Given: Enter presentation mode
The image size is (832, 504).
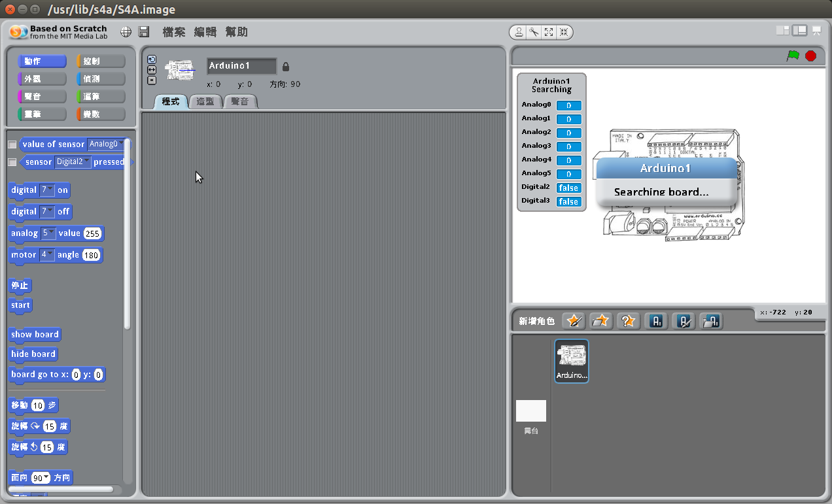Looking at the screenshot, I should coord(817,31).
